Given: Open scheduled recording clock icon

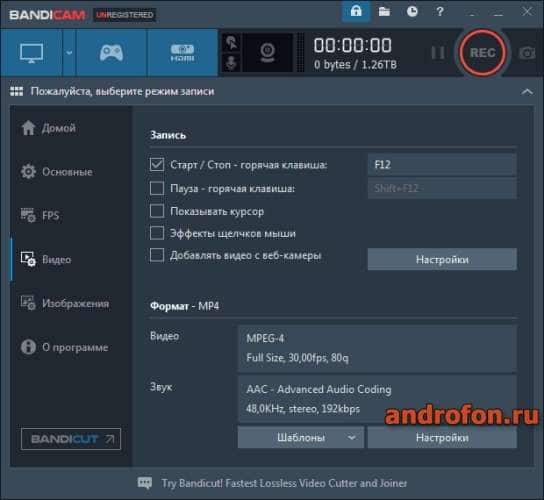Looking at the screenshot, I should point(412,12).
